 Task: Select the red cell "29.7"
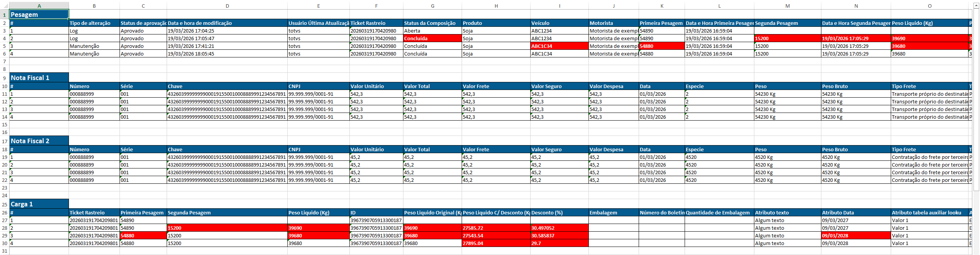pos(559,243)
